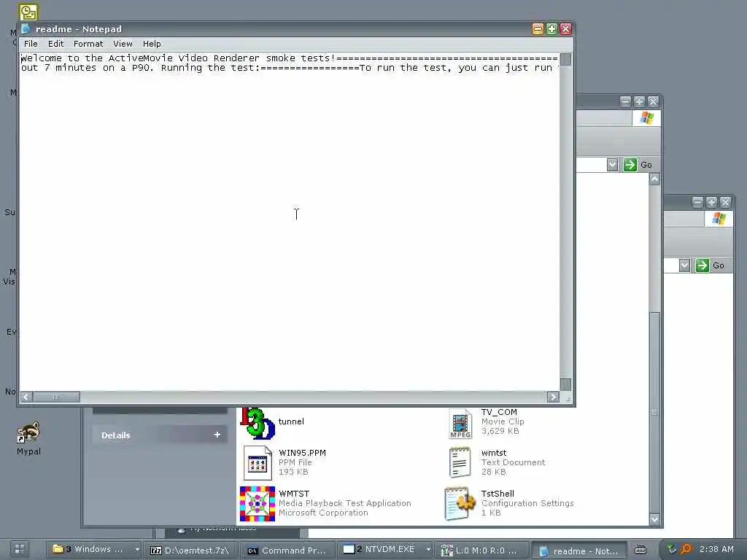Screen dimensions: 747x560
Task: Click the TstShell file name label
Action: [x=498, y=494]
